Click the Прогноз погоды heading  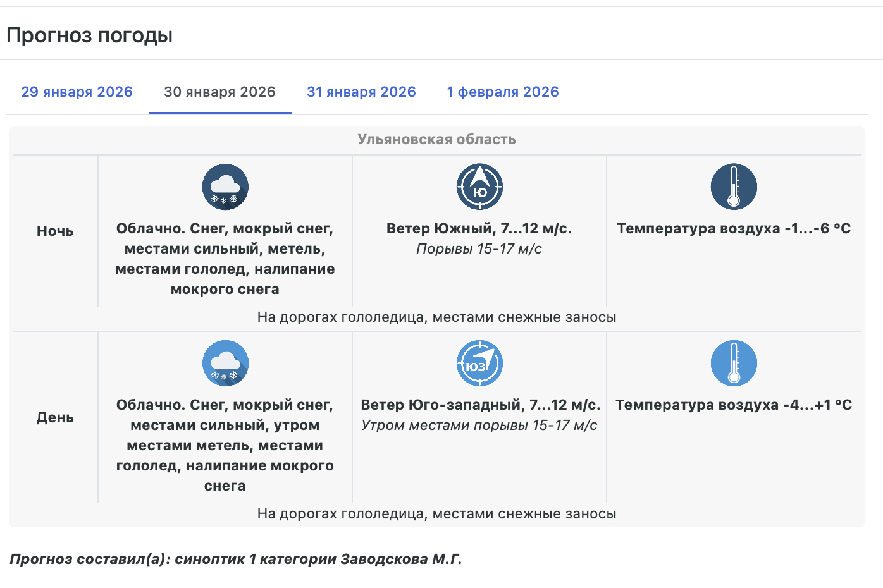(89, 35)
